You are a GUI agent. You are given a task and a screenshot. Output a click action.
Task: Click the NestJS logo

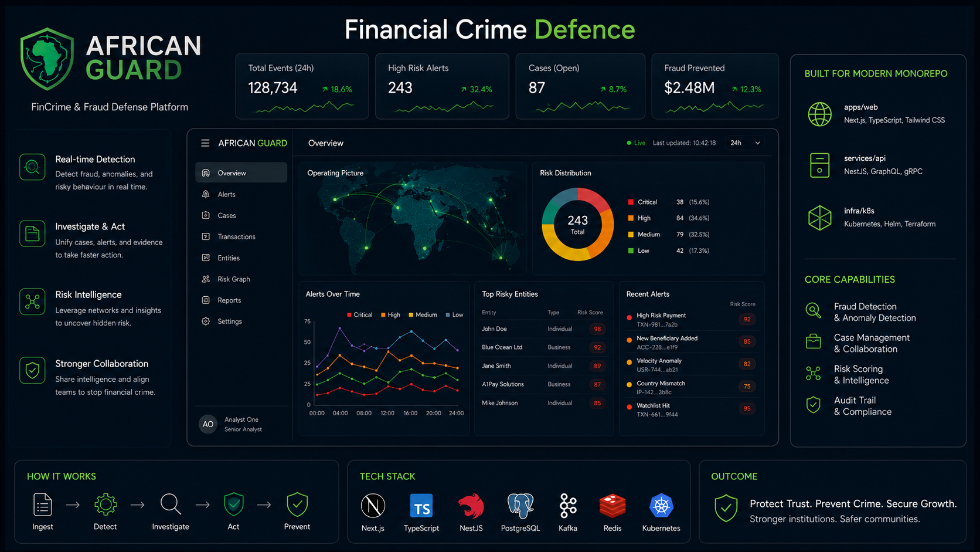pos(471,506)
